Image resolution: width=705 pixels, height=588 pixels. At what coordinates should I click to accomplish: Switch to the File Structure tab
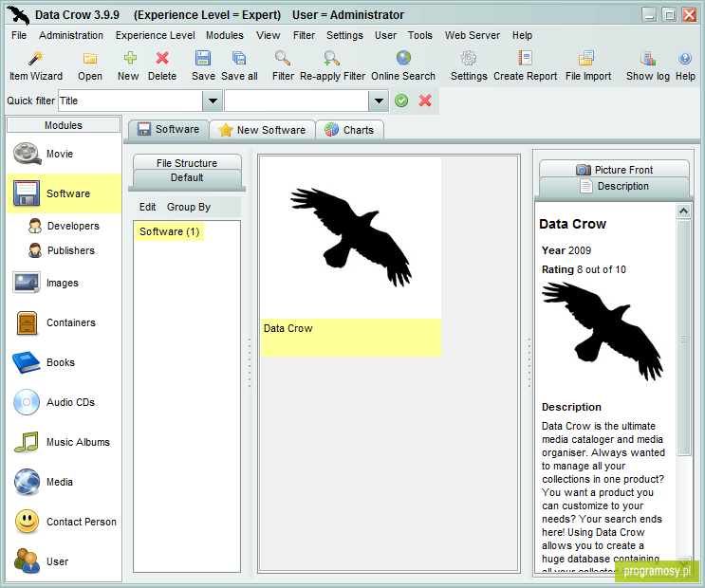[x=187, y=163]
